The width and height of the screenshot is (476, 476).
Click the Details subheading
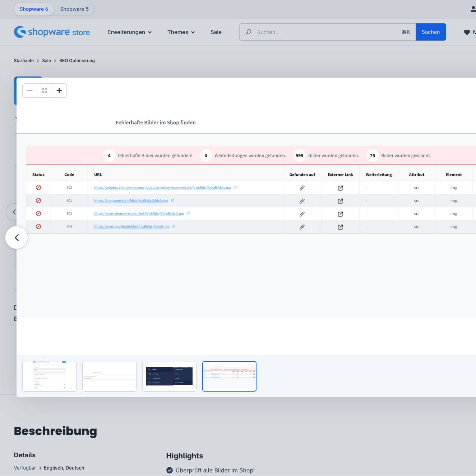click(x=24, y=455)
